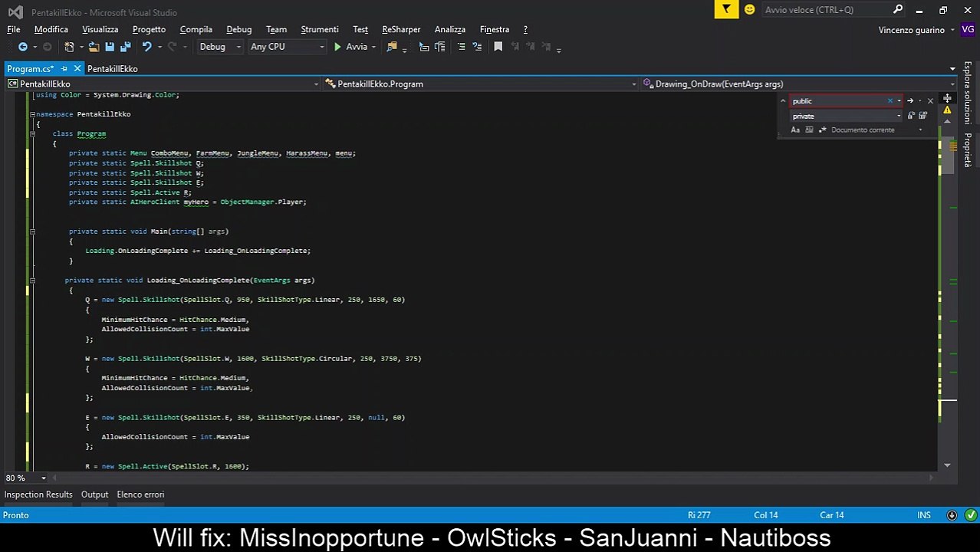
Task: Navigate backward with the back arrow
Action: point(22,47)
